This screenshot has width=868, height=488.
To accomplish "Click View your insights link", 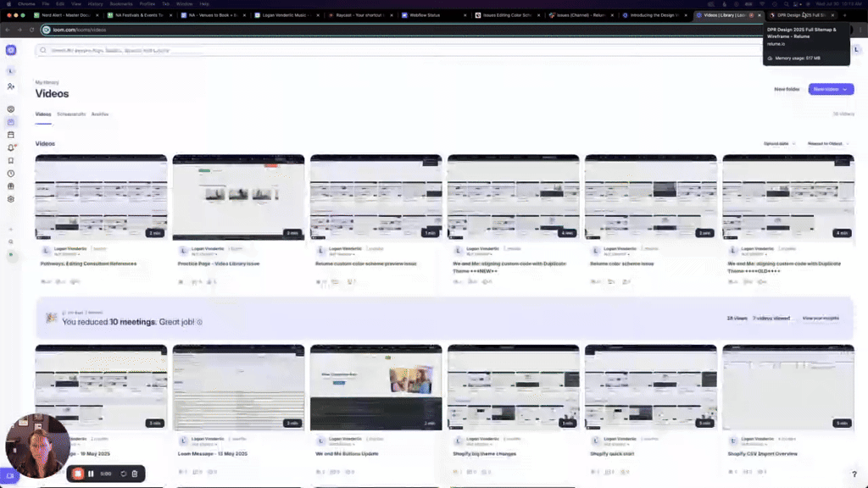I will tap(821, 319).
